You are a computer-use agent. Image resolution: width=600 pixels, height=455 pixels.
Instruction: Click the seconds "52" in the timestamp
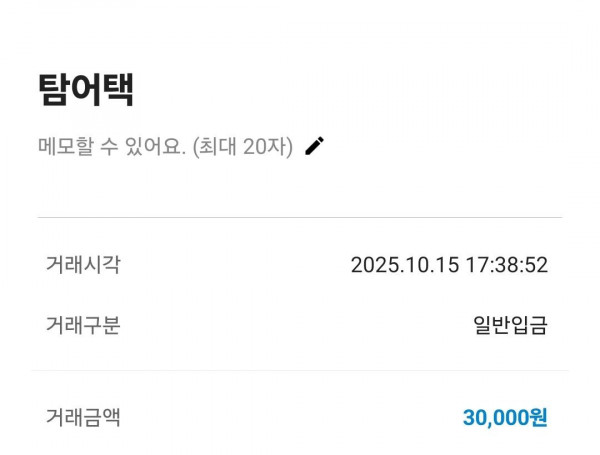click(x=536, y=265)
